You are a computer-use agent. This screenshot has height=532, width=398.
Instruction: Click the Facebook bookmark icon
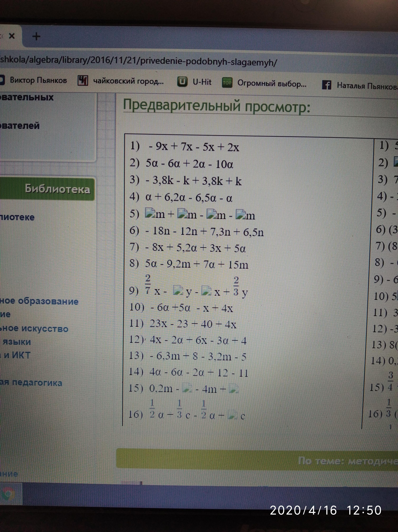click(x=326, y=85)
